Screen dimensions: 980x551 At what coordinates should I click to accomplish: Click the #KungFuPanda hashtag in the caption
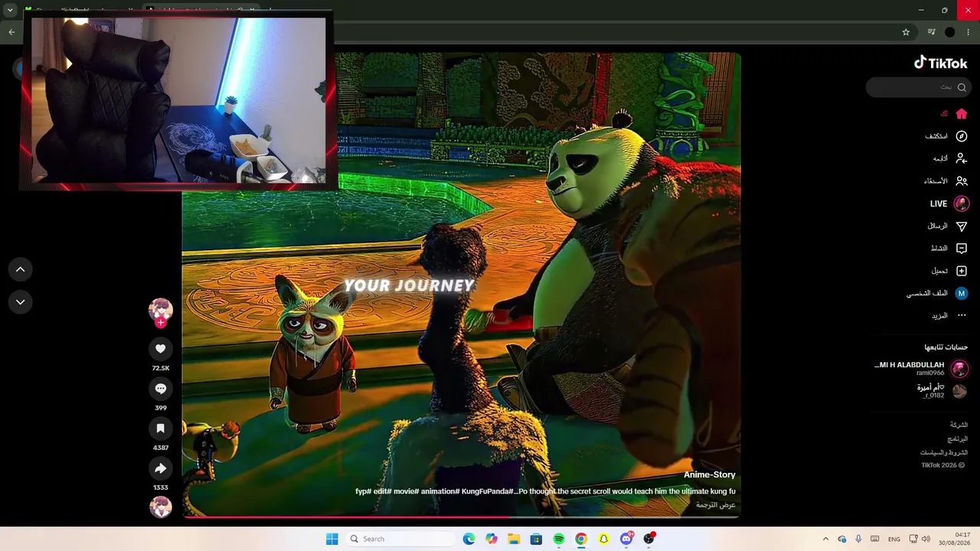coord(488,491)
